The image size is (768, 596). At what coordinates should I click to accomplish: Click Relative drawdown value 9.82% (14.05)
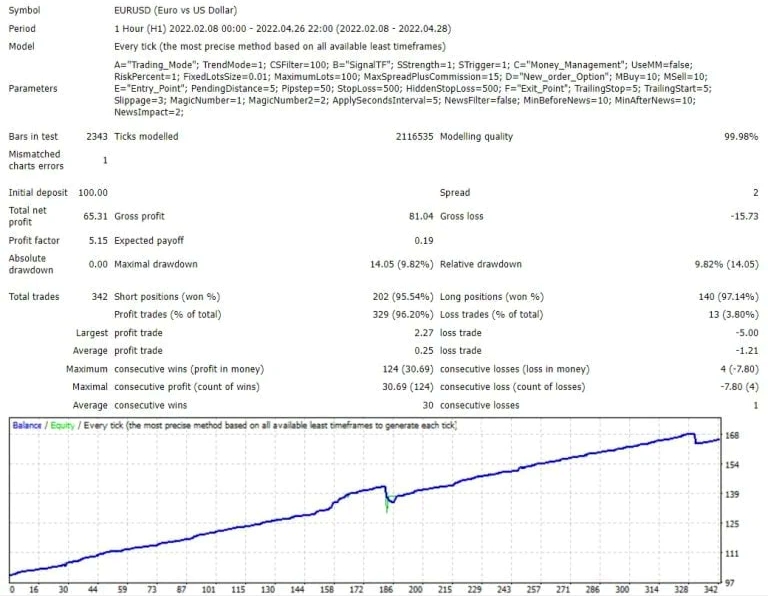(726, 264)
